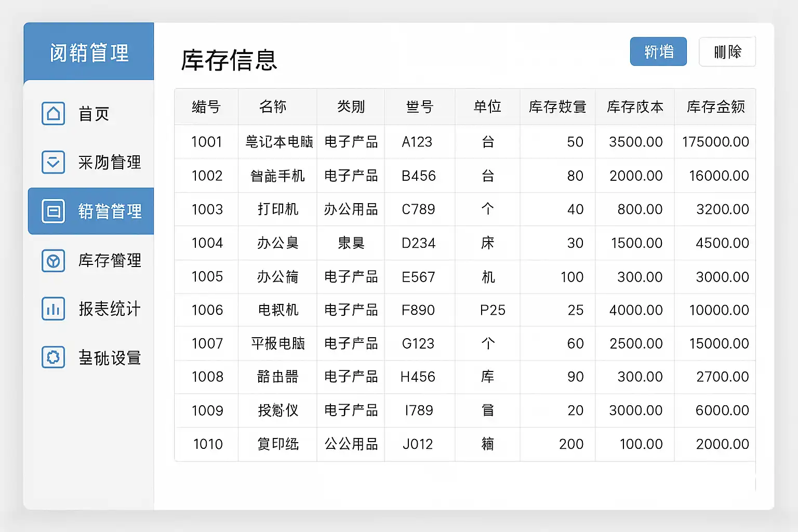
Task: Click the 库存金额 column header
Action: point(716,107)
